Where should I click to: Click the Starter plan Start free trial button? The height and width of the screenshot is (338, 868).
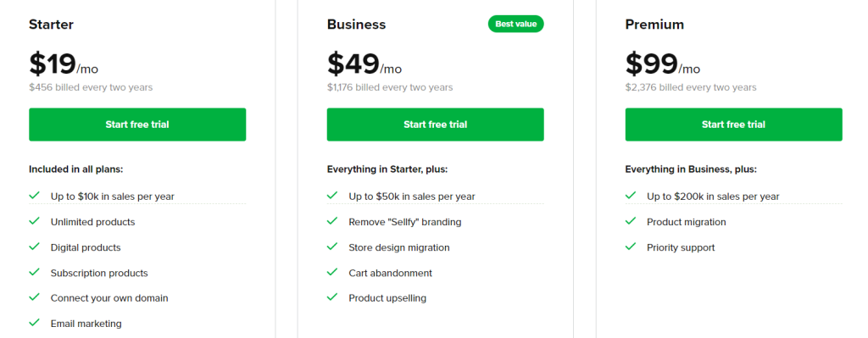137,125
